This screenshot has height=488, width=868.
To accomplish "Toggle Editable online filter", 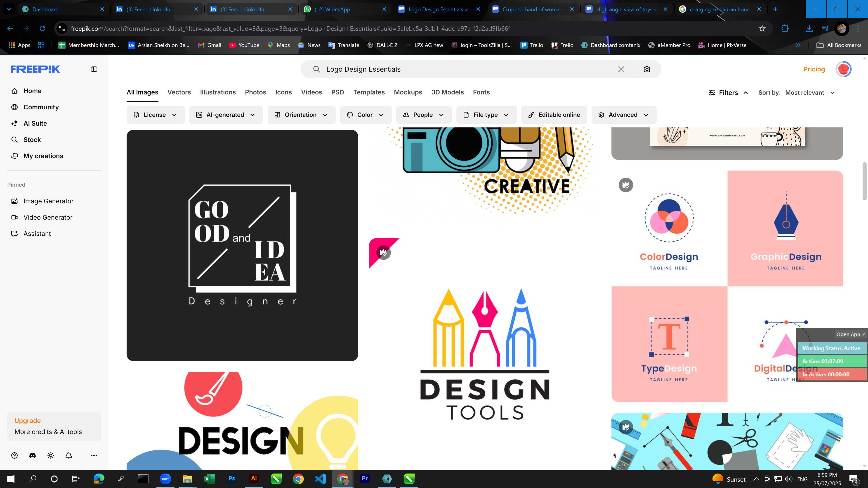I will (x=554, y=115).
